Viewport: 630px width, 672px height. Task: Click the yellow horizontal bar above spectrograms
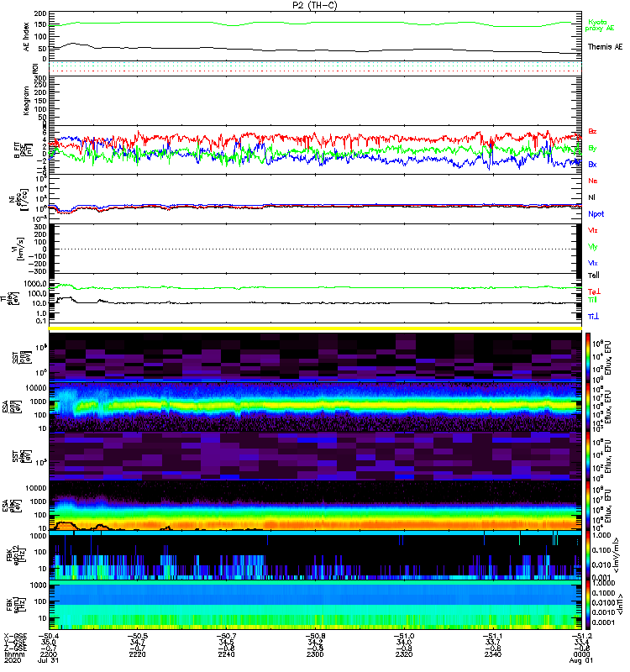pyautogui.click(x=315, y=328)
